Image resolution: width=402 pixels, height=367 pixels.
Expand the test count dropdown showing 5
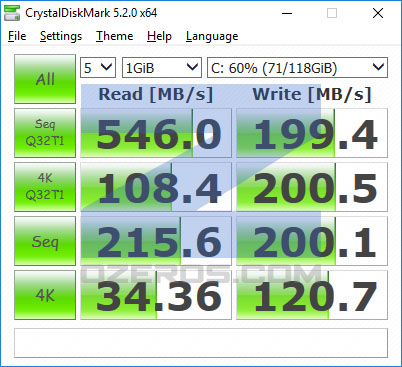(98, 68)
